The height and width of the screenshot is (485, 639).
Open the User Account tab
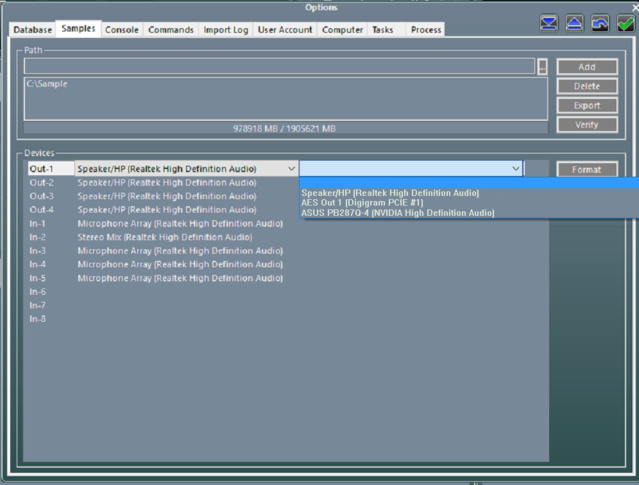285,30
